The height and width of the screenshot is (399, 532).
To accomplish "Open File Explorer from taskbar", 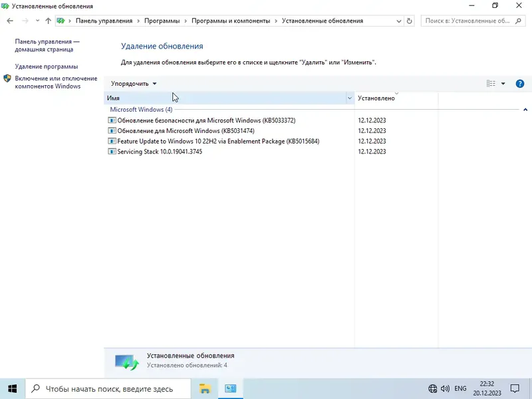I will pos(205,389).
